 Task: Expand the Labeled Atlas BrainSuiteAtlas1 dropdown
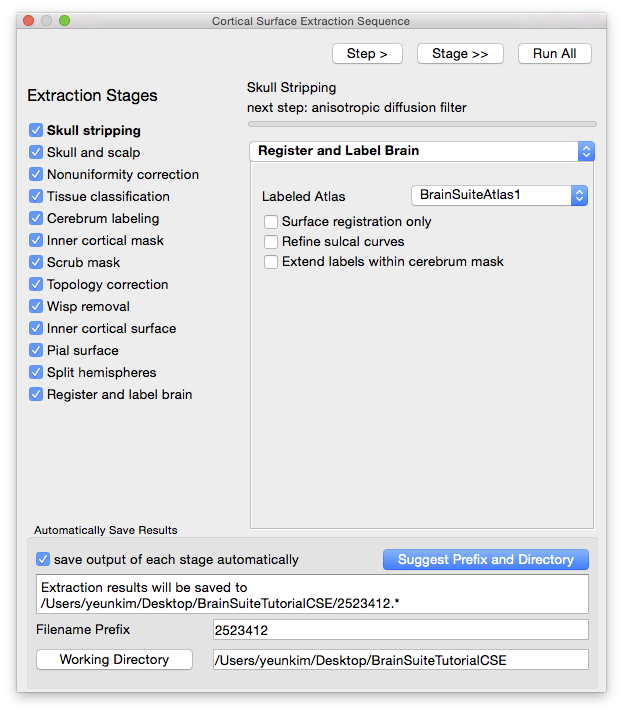click(x=499, y=196)
